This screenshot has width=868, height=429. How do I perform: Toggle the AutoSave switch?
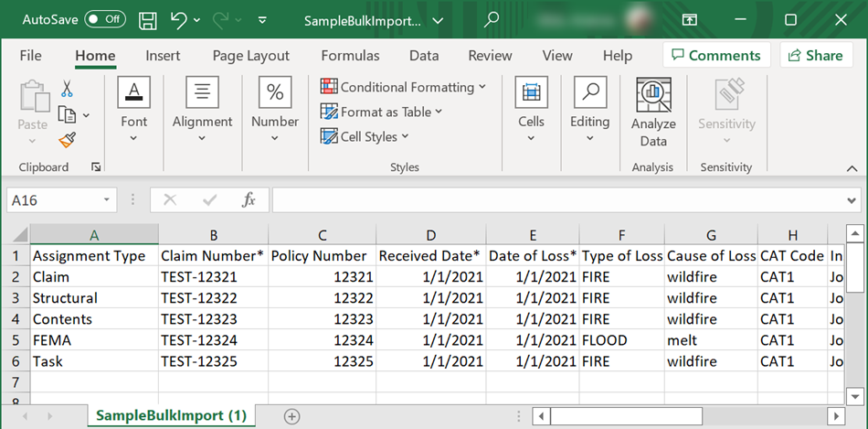tap(105, 19)
